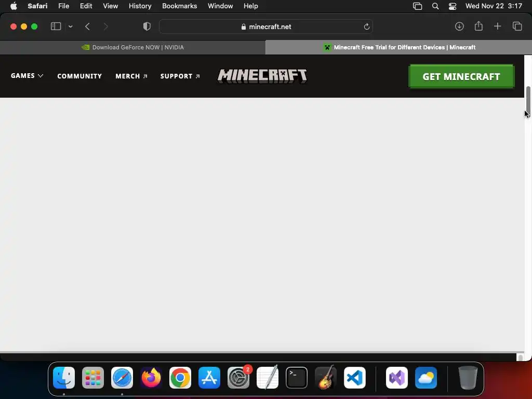Click the Stage Manager windows icon in menu bar

click(417, 6)
